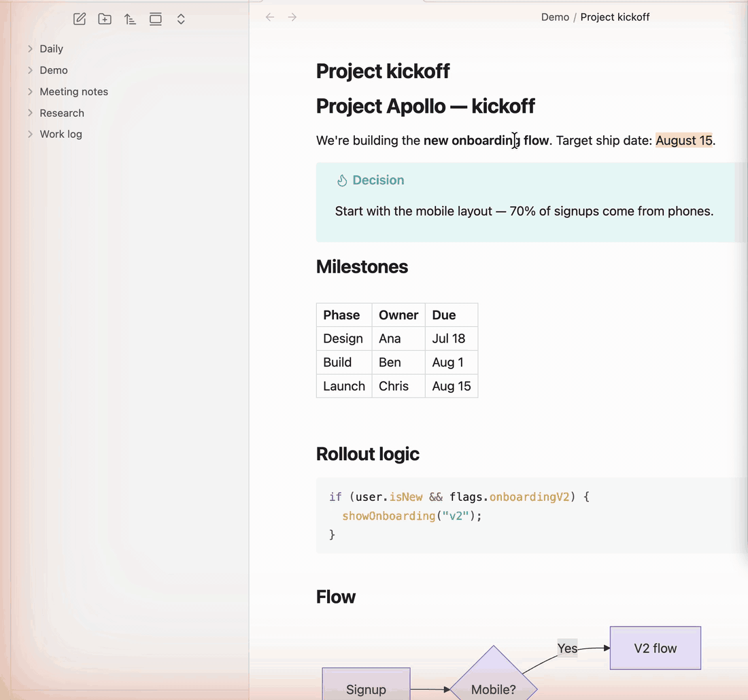
Task: Expand the Research folder chevron
Action: tap(30, 113)
